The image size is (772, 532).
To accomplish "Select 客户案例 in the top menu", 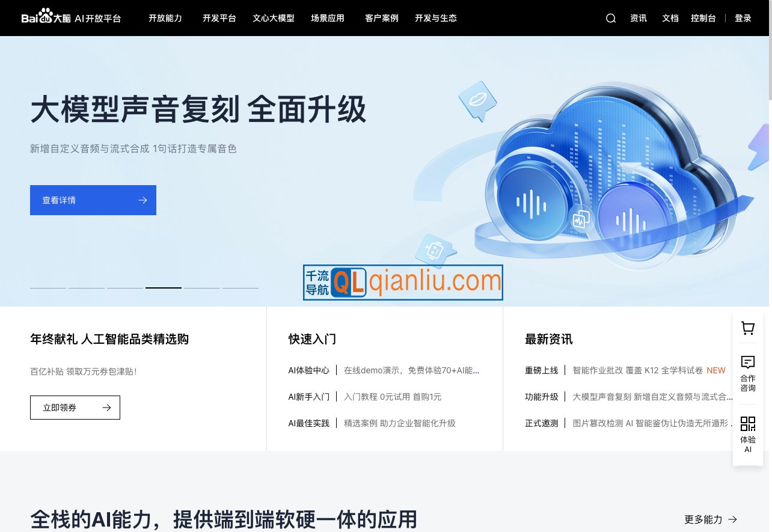I will [x=381, y=18].
